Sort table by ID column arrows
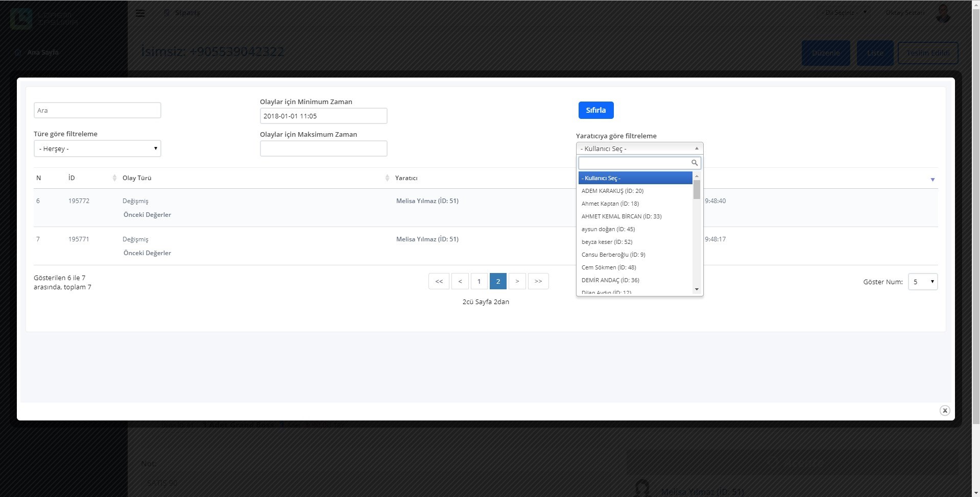980x497 pixels. pyautogui.click(x=114, y=178)
